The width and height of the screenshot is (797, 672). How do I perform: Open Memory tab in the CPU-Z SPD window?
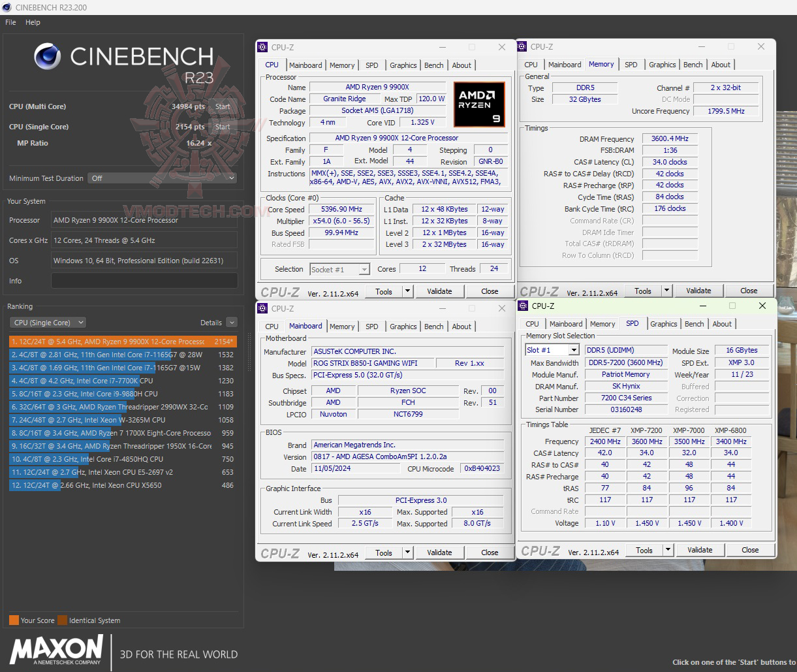tap(602, 324)
